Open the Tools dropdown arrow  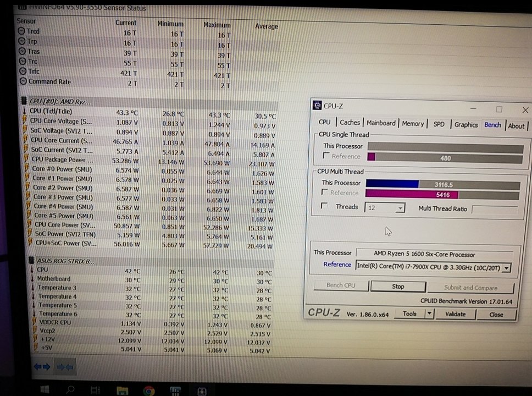coord(430,314)
